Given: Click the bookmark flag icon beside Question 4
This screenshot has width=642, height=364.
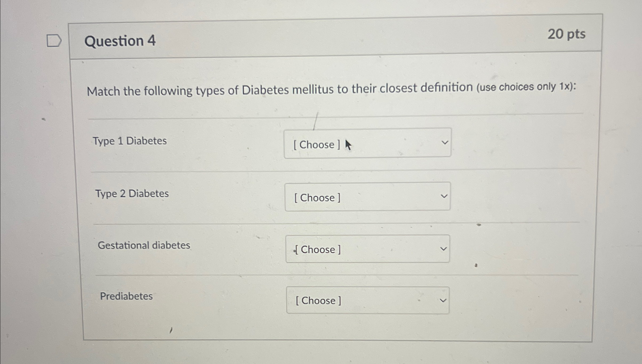Looking at the screenshot, I should [x=54, y=40].
